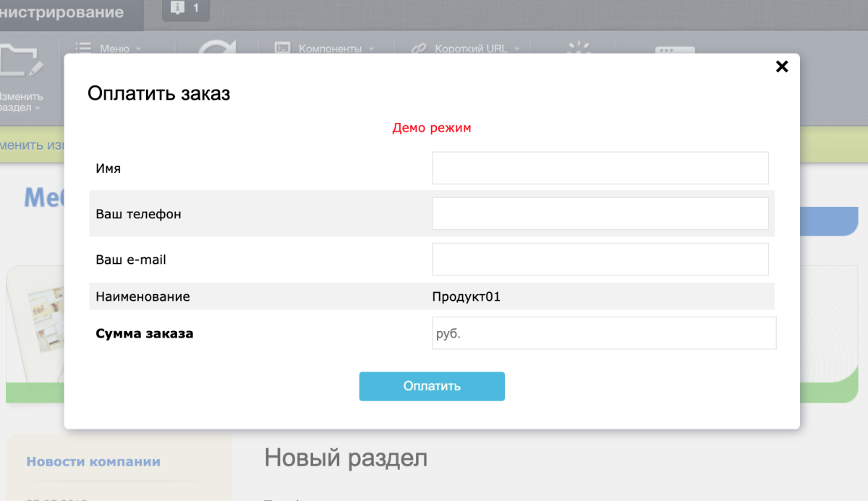This screenshot has height=501, width=868.
Task: Click the Сумма заказа amount field
Action: [x=603, y=333]
